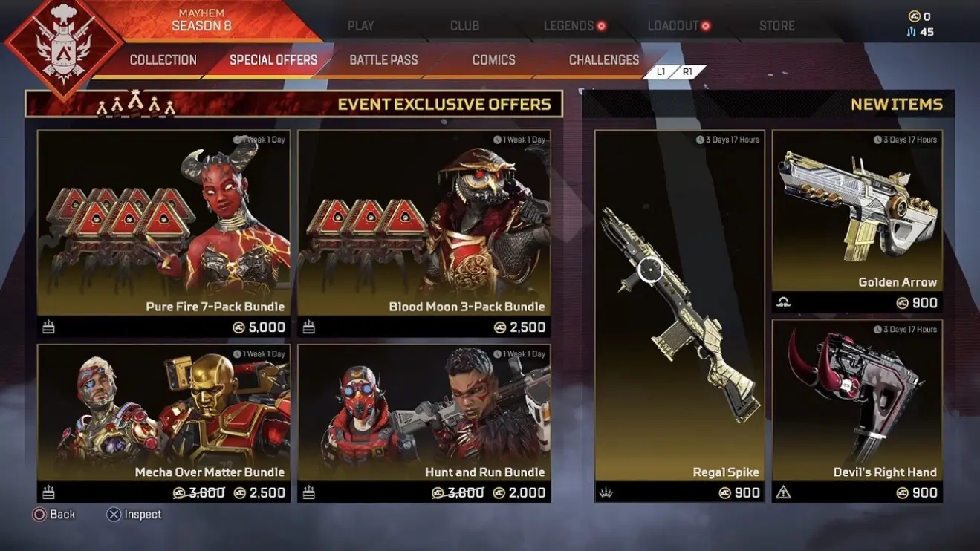Click warning triangle icon under Devil's Right Hand
The height and width of the screenshot is (551, 980).
point(783,492)
